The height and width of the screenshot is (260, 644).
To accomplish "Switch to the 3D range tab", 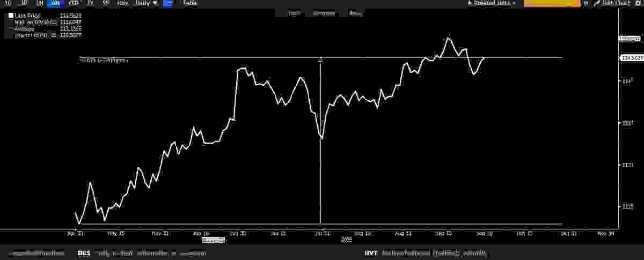I will click(24, 3).
